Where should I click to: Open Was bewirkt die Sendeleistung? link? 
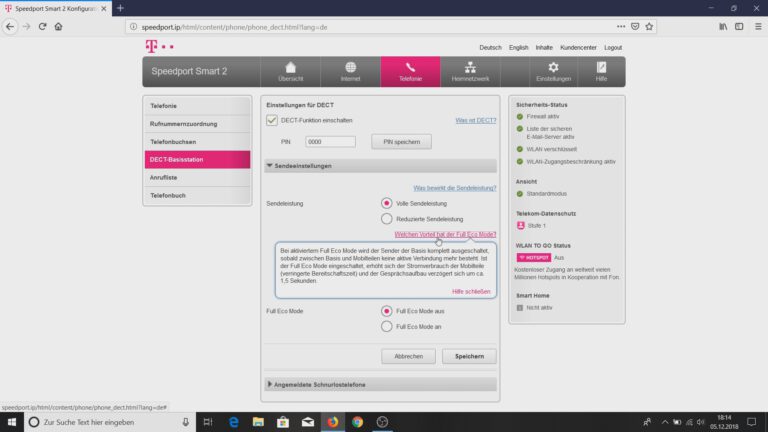[455, 188]
